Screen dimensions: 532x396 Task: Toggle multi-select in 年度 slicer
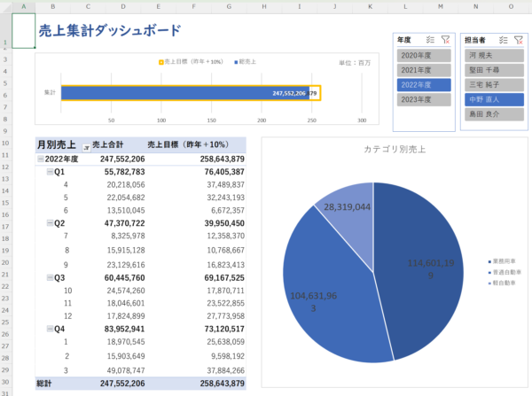click(x=429, y=40)
